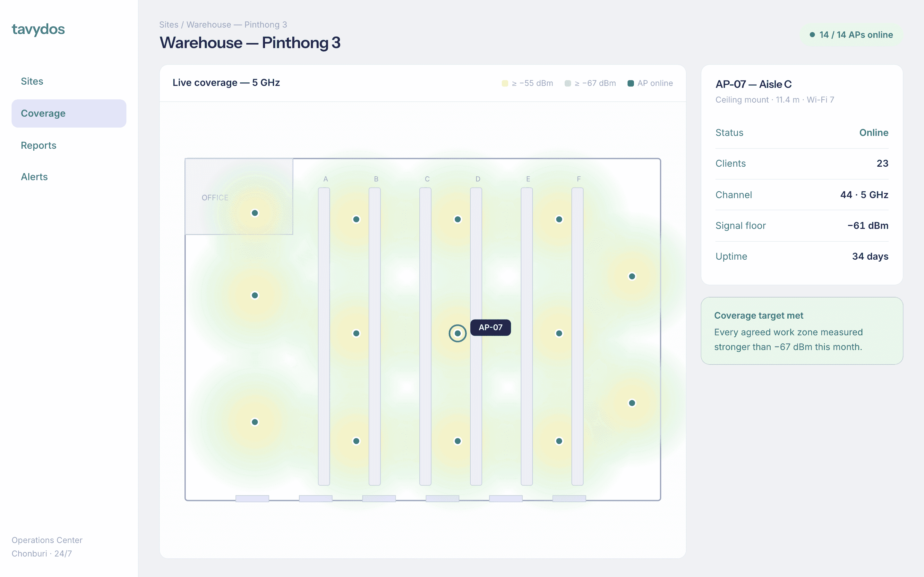Select the Coverage sidebar item

click(x=69, y=113)
